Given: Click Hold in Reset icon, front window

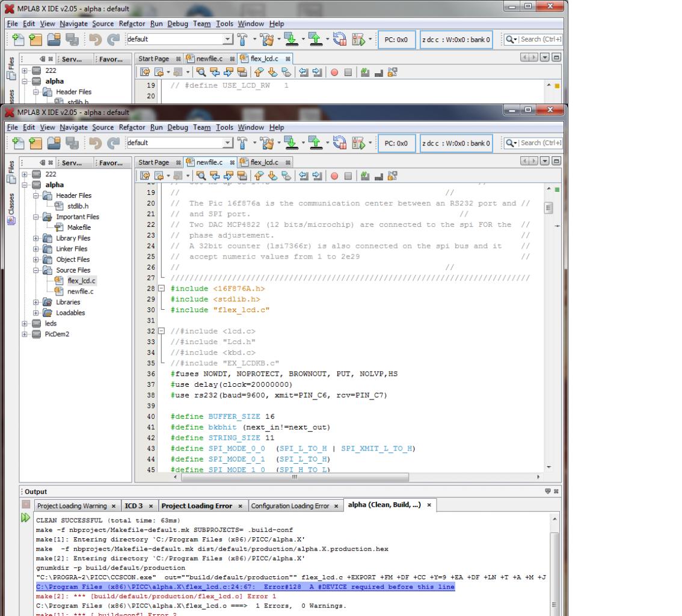Looking at the screenshot, I should (x=339, y=143).
